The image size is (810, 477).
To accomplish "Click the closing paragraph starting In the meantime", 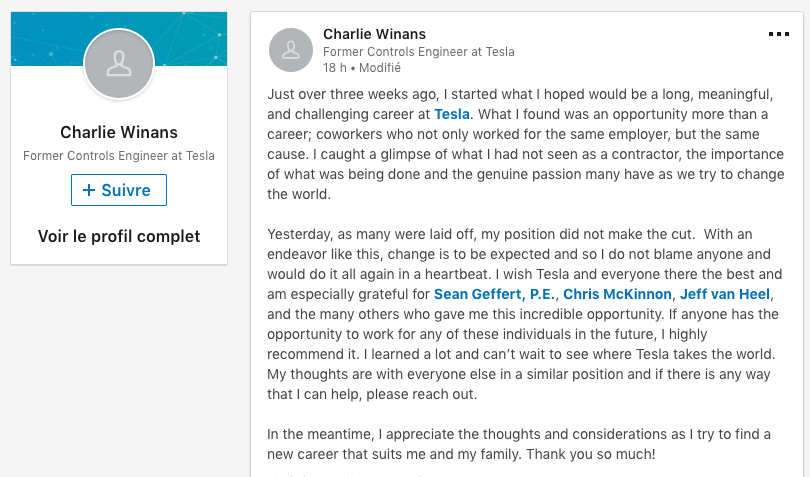I will click(x=519, y=444).
